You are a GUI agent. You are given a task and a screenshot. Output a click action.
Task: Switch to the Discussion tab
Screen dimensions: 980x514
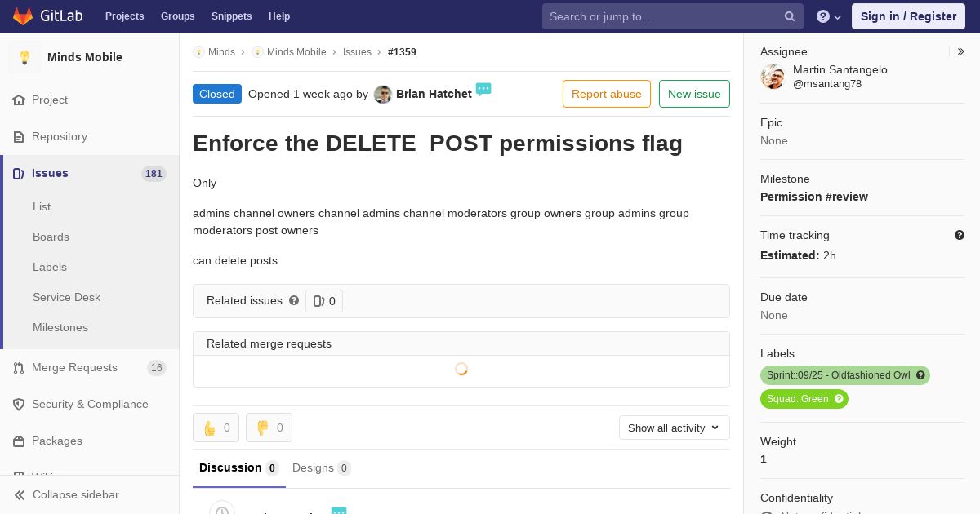click(x=239, y=467)
